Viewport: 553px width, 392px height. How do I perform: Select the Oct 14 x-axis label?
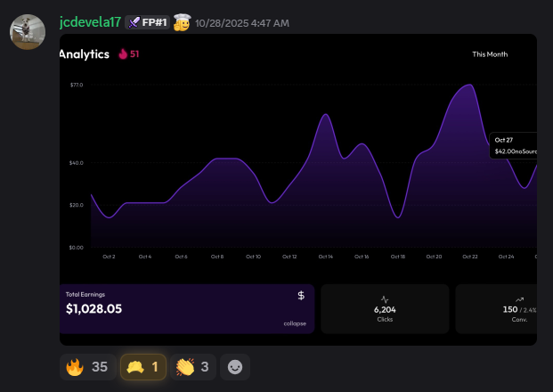(325, 257)
